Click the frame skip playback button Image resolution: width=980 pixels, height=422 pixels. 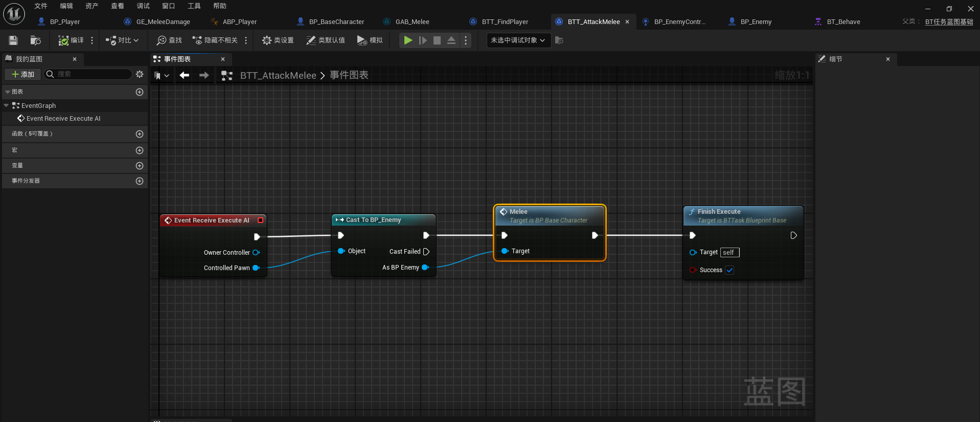tap(423, 40)
